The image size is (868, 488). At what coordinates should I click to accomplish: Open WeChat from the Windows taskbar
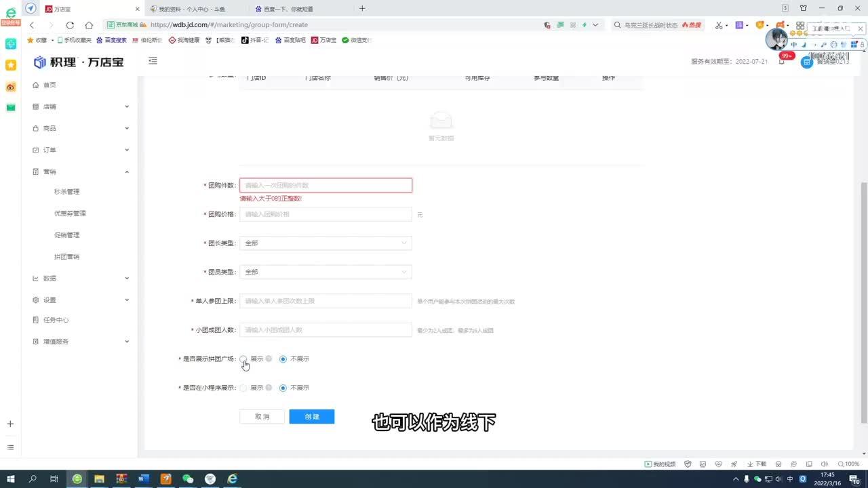point(188,479)
